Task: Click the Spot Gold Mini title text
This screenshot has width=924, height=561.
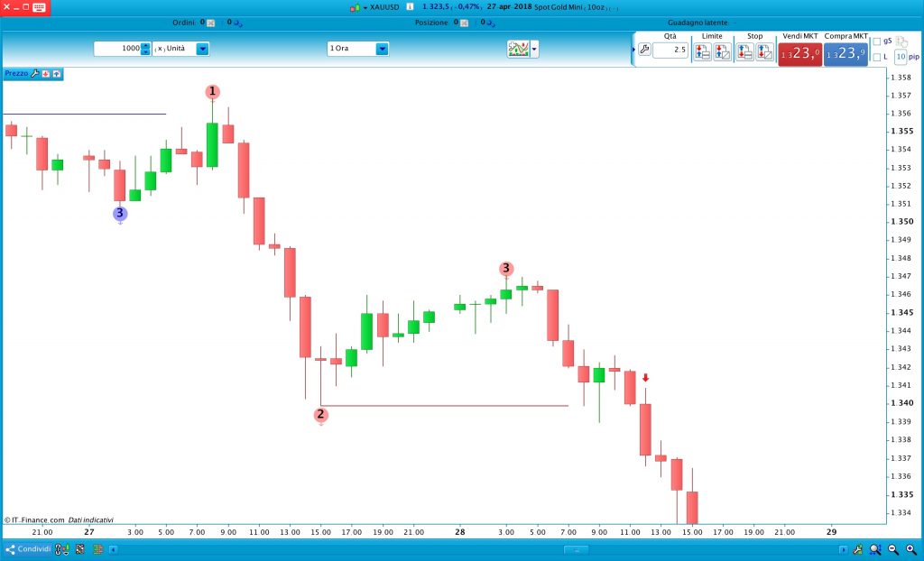Action: (x=558, y=7)
